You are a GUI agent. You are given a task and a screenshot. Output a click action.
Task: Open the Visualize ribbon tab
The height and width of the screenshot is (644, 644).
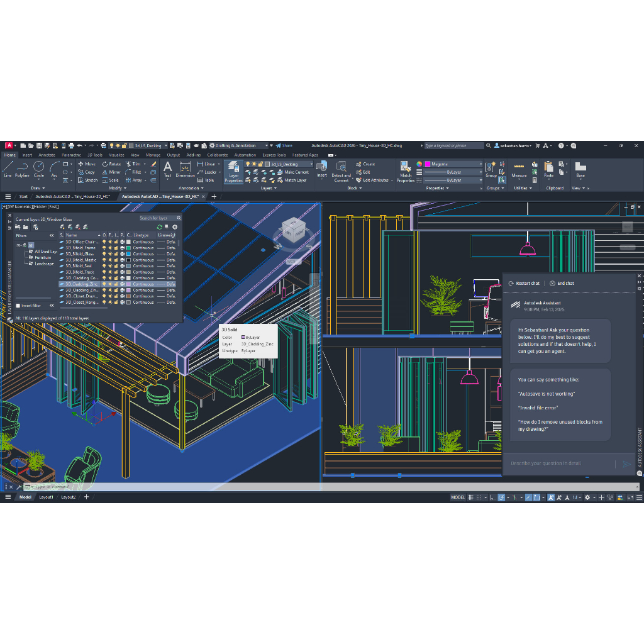[116, 155]
